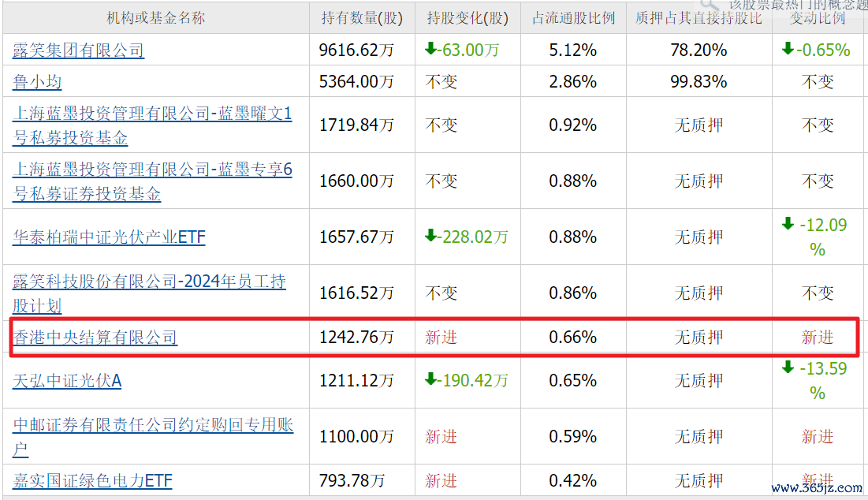
Task: Click the 78.20% pledge ratio cell
Action: [x=698, y=50]
